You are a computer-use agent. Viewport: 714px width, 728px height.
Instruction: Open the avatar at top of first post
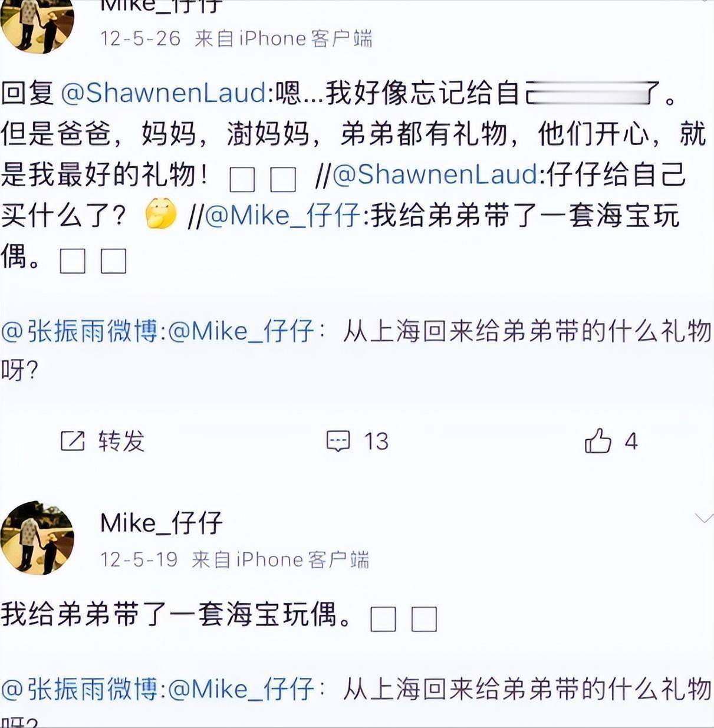click(x=38, y=24)
